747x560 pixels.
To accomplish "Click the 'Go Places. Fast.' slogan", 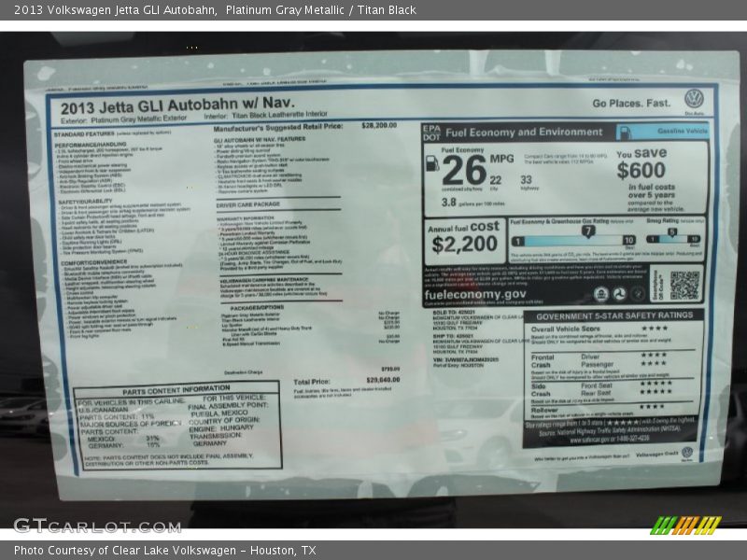I will click(631, 104).
